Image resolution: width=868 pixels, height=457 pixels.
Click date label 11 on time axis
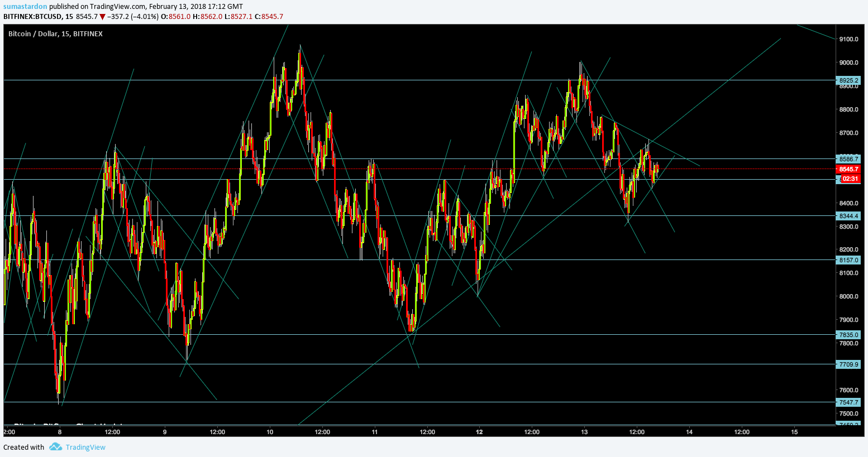(375, 432)
